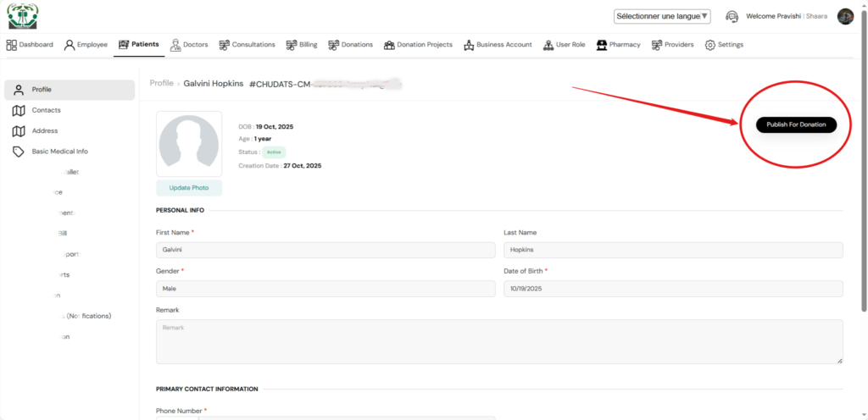868x420 pixels.
Task: Click the Update Photo button
Action: point(188,188)
